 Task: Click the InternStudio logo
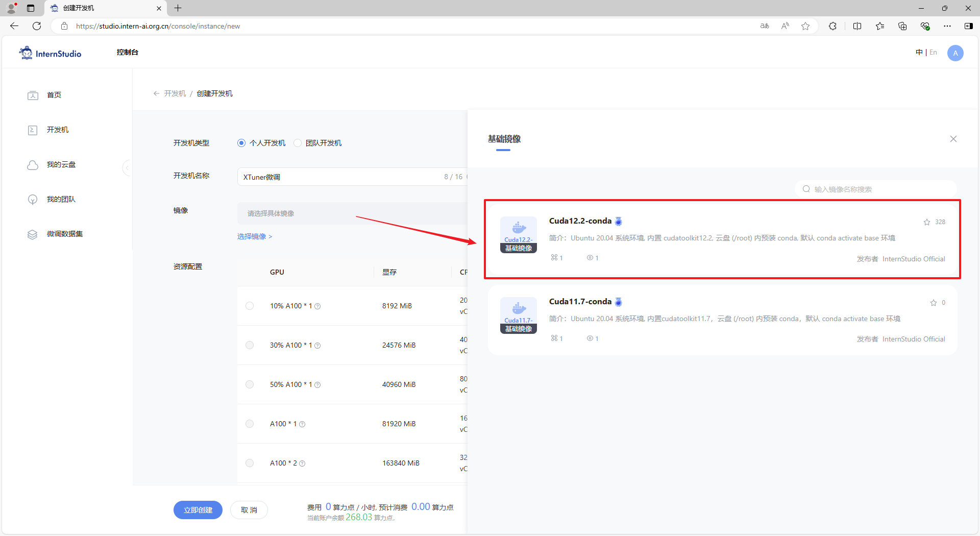tap(50, 53)
